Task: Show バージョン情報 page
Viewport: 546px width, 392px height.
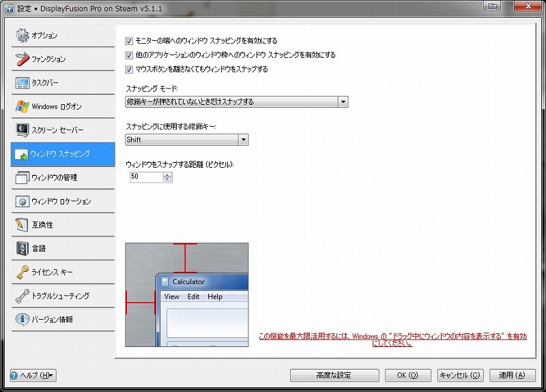Action: (x=63, y=319)
